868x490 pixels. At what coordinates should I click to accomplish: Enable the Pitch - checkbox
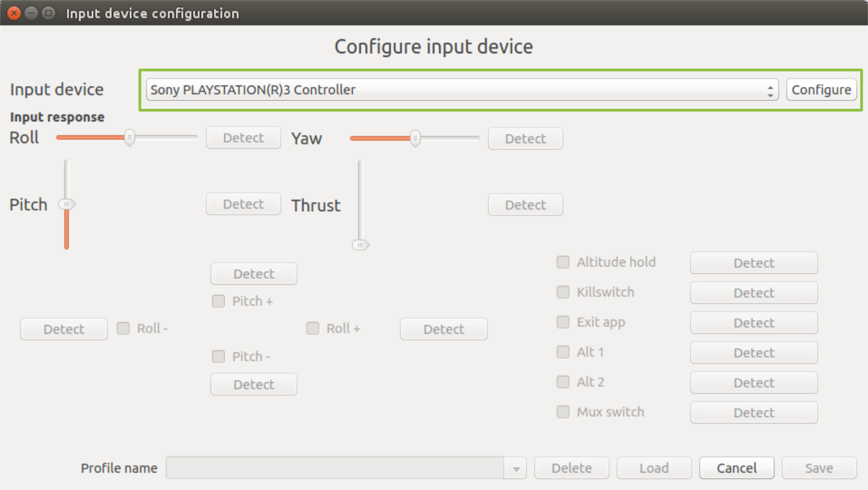click(x=218, y=356)
